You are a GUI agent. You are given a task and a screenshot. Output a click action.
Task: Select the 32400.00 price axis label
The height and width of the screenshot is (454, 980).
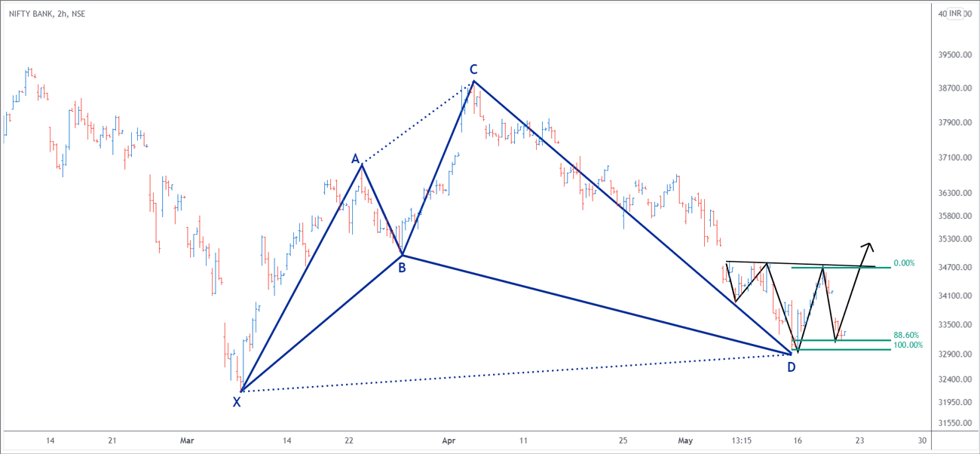954,379
